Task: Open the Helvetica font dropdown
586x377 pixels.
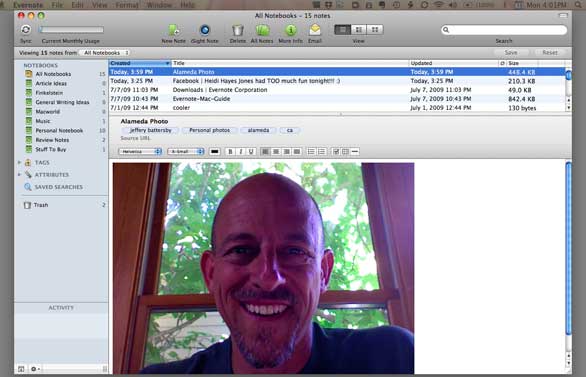Action: tap(140, 151)
